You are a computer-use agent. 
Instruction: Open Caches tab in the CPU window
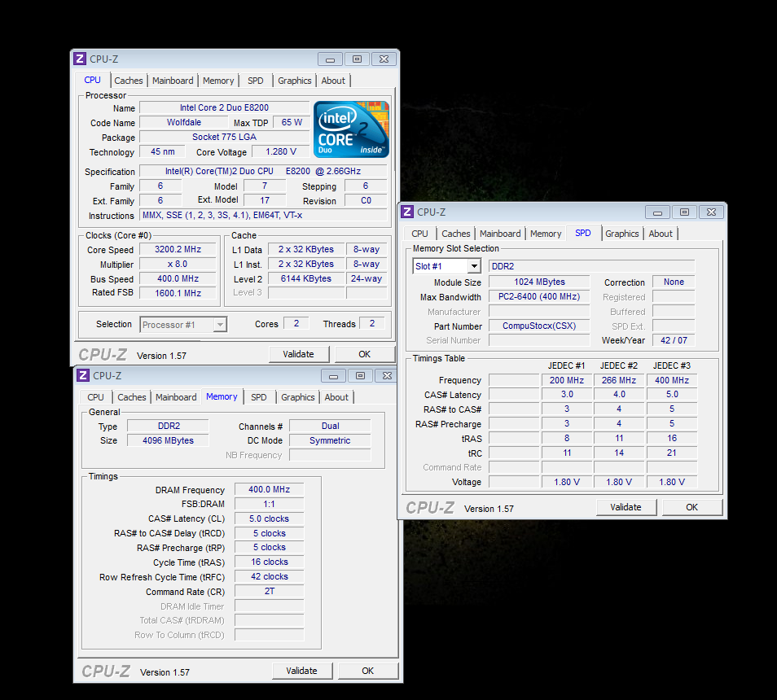click(129, 81)
